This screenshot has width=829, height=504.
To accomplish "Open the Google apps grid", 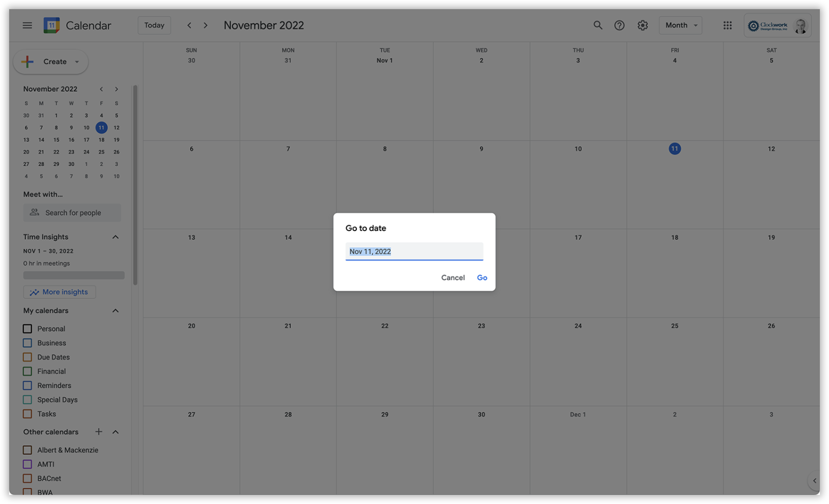I will [727, 25].
